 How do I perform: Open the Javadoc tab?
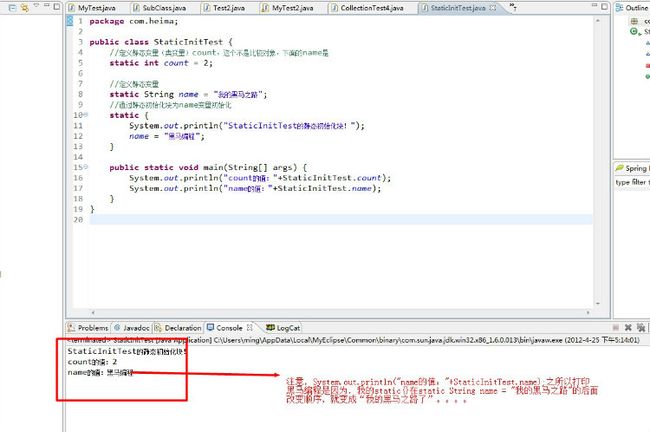pos(132,328)
